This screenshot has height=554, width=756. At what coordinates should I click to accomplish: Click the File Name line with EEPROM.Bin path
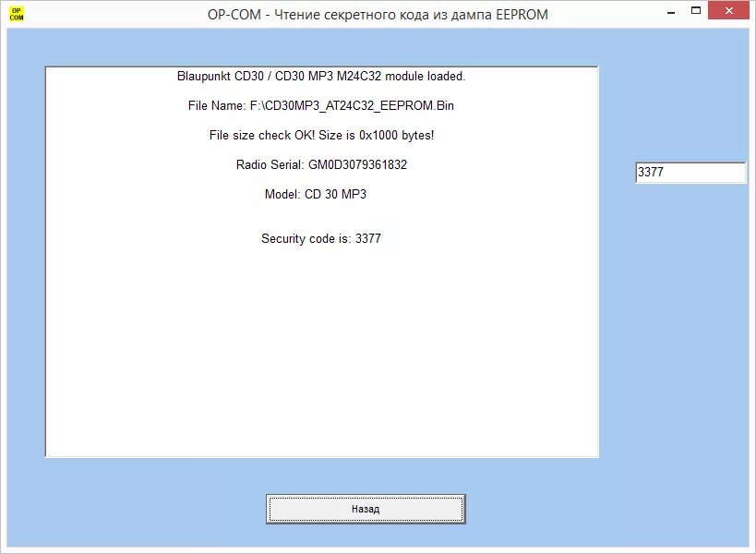pyautogui.click(x=321, y=105)
